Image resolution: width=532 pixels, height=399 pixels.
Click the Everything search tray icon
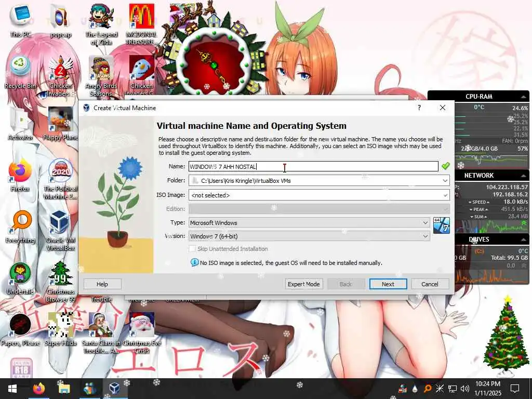428,389
